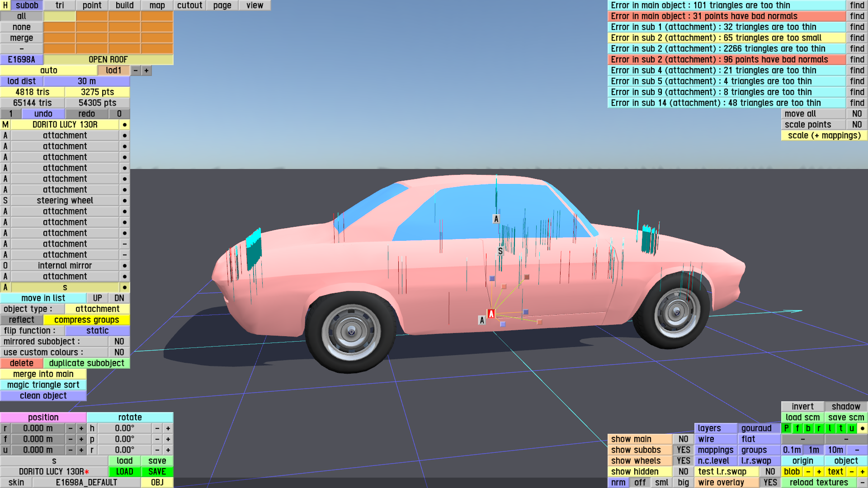Open the object type attachment selector
Image resolution: width=868 pixels, height=488 pixels.
click(97, 309)
